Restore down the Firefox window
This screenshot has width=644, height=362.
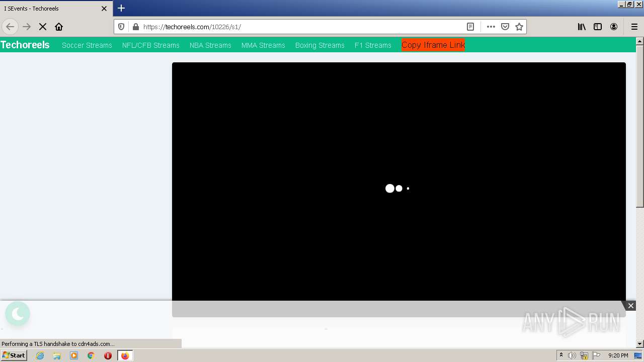[x=629, y=4]
